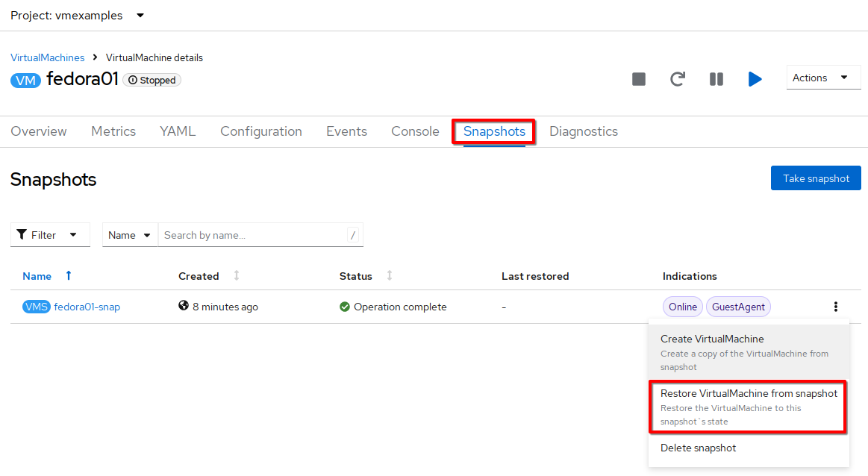
Task: Go to the Events tab
Action: (x=346, y=131)
